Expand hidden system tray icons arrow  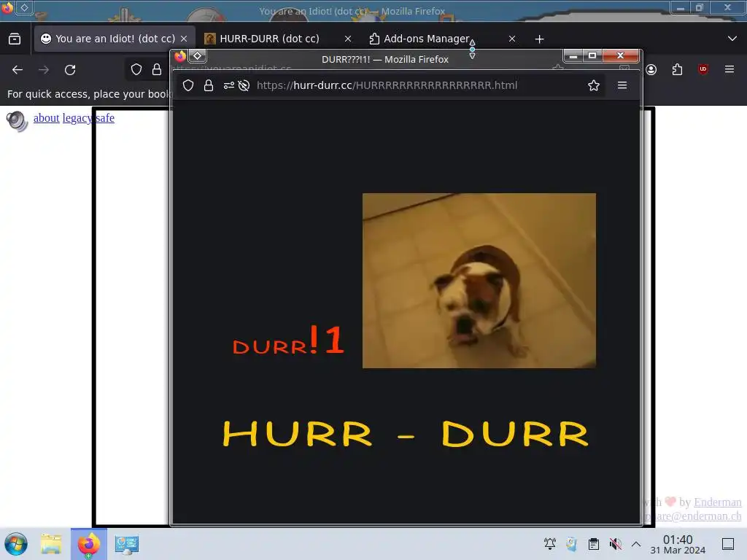[x=636, y=544]
